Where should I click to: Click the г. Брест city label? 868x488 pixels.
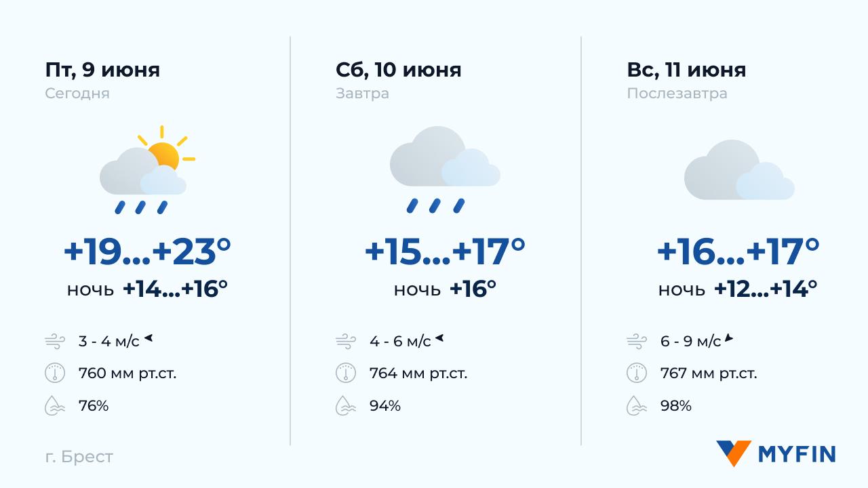[79, 457]
